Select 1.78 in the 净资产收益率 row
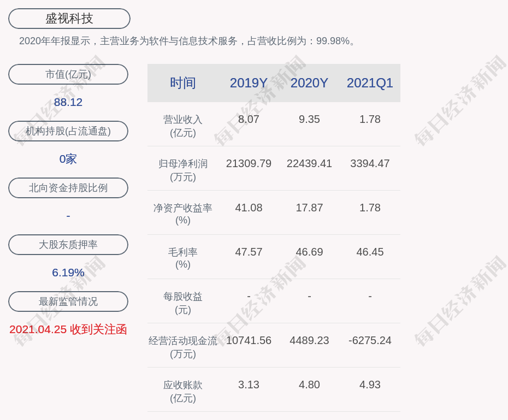Viewport: 508px width, 420px height. coord(370,208)
